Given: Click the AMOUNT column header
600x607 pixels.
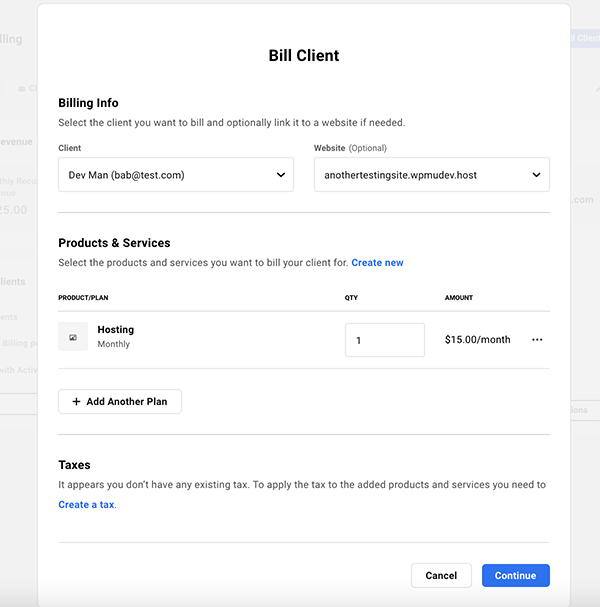Looking at the screenshot, I should (459, 298).
